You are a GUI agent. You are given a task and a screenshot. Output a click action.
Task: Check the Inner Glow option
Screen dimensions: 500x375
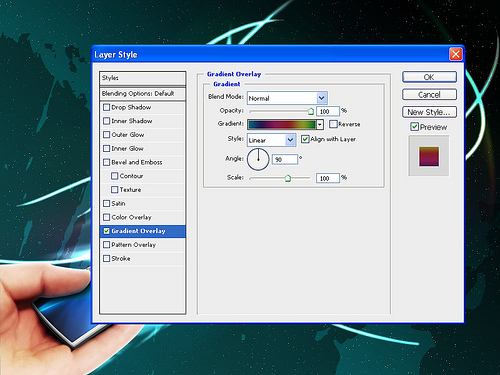107,148
